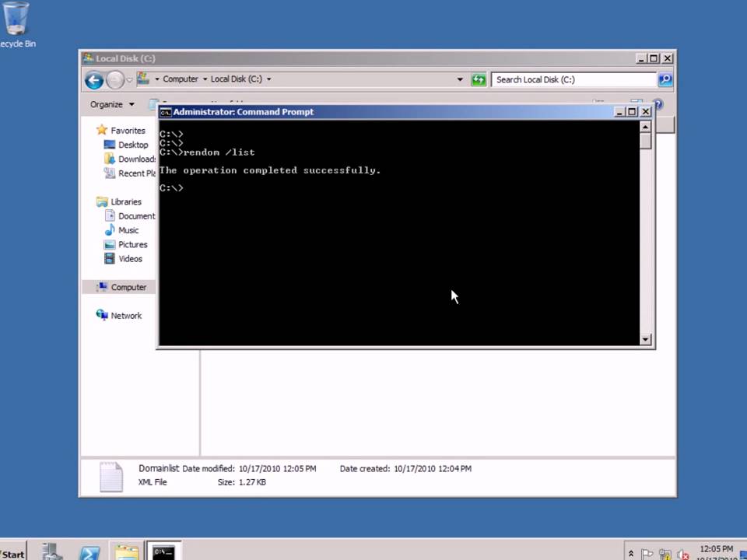Open Pictures library

[132, 245]
